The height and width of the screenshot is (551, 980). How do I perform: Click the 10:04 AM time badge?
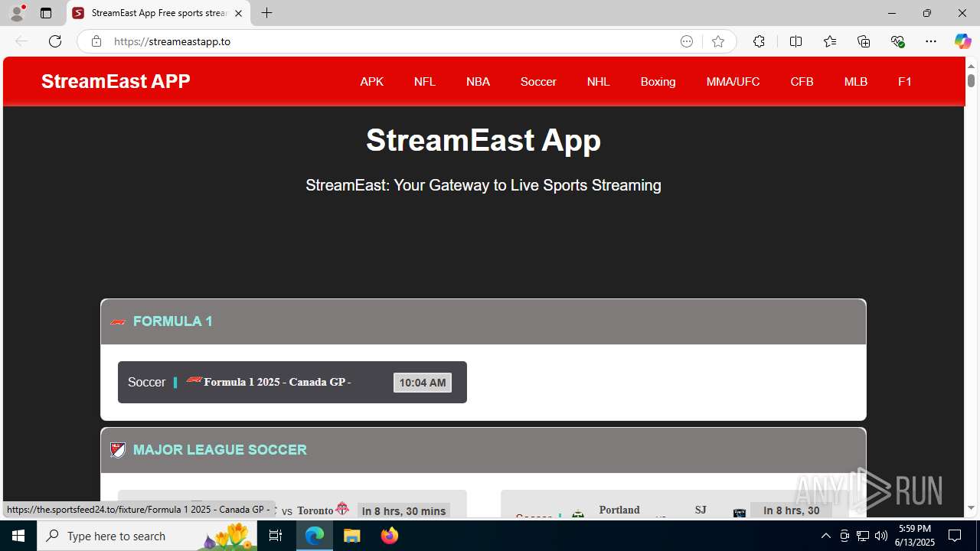pos(423,383)
